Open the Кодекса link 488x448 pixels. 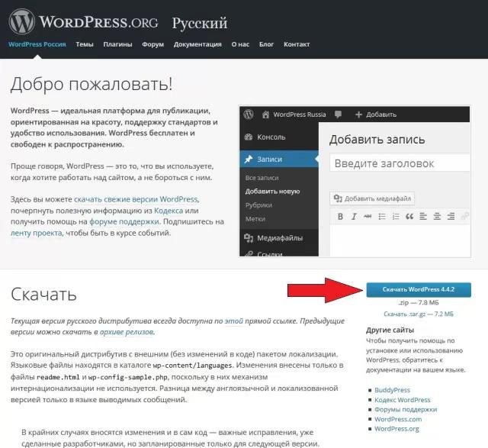point(169,211)
